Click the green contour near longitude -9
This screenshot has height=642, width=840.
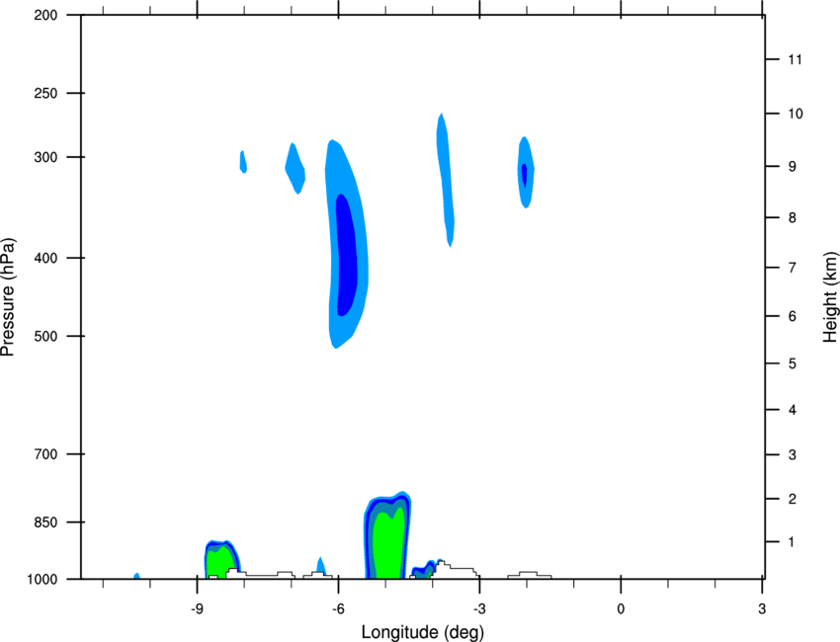[x=219, y=562]
